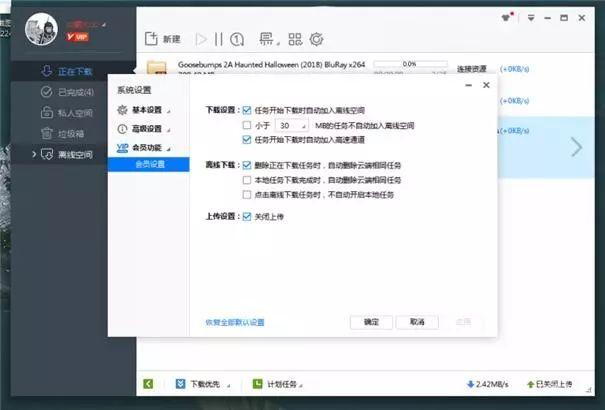Viewport: 605px width, 410px height.
Task: Enable 小于 MB任务不自动加入离线空间 checkbox
Action: [x=247, y=125]
